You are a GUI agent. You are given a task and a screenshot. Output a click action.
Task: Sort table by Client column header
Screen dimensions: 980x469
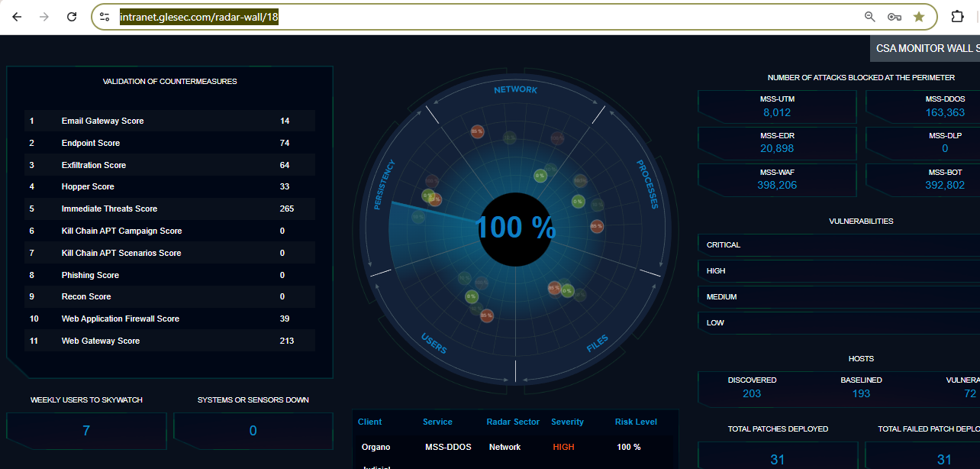370,422
